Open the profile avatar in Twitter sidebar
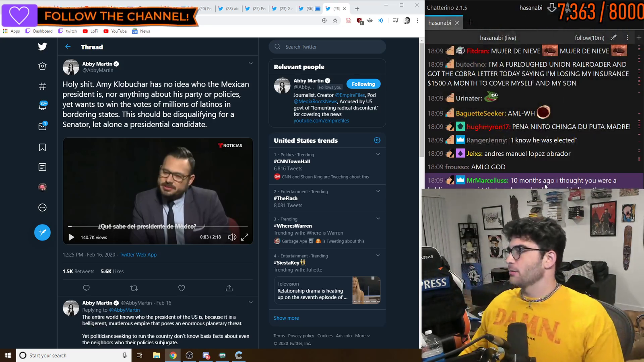Image resolution: width=644 pixels, height=362 pixels. [42, 187]
